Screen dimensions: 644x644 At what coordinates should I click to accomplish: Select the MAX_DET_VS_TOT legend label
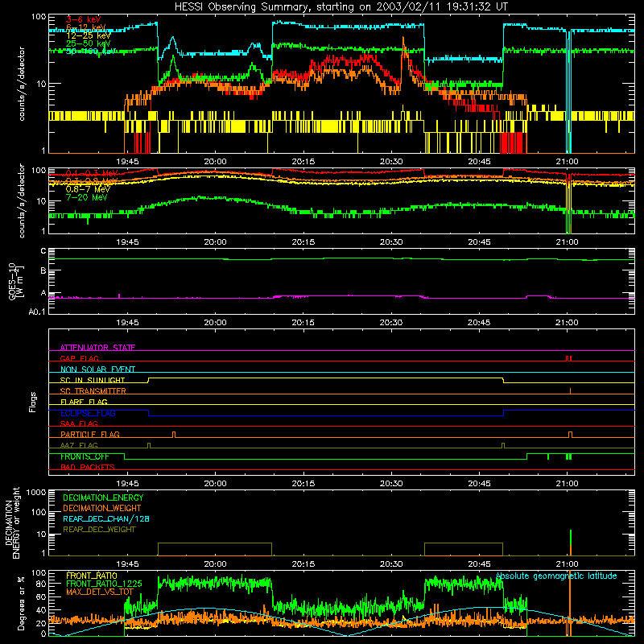coord(100,592)
